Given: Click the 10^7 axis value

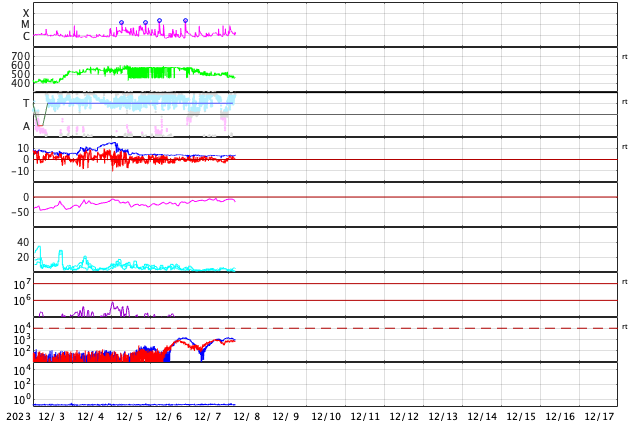Looking at the screenshot, I should tap(22, 284).
